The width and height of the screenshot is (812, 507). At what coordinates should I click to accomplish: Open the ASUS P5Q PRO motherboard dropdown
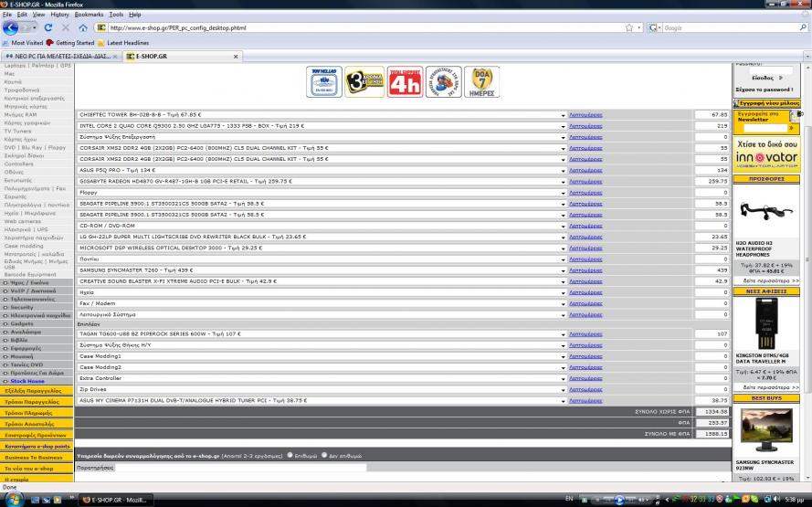[x=322, y=171]
